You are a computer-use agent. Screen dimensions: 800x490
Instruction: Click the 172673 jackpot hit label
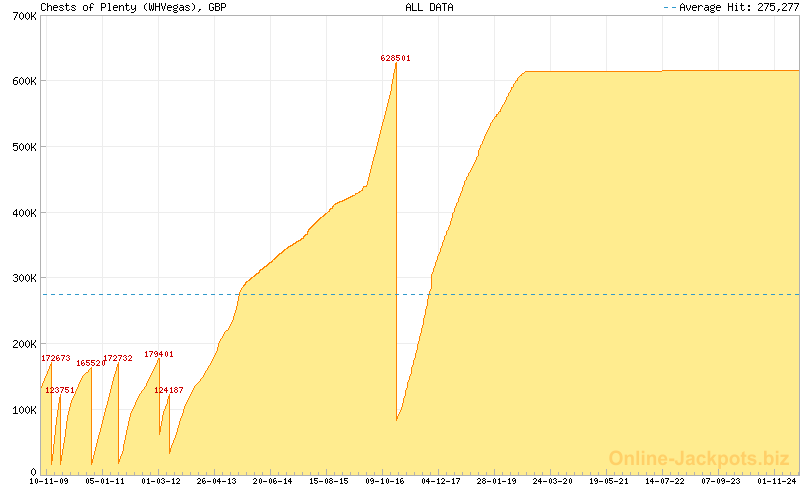(56, 358)
